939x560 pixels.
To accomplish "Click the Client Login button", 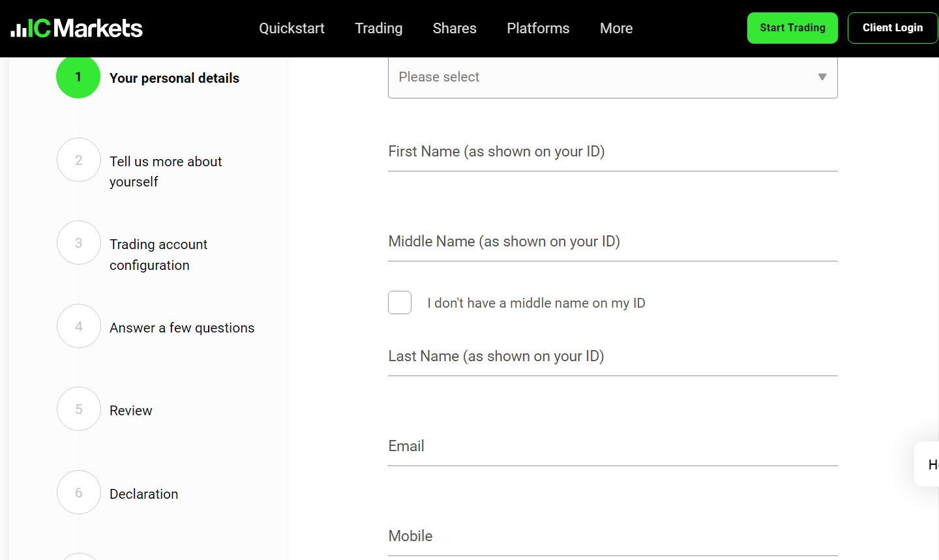I will (892, 28).
